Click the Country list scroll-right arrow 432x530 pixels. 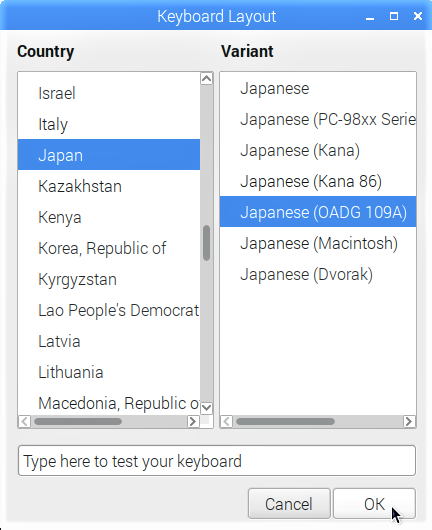coord(193,421)
